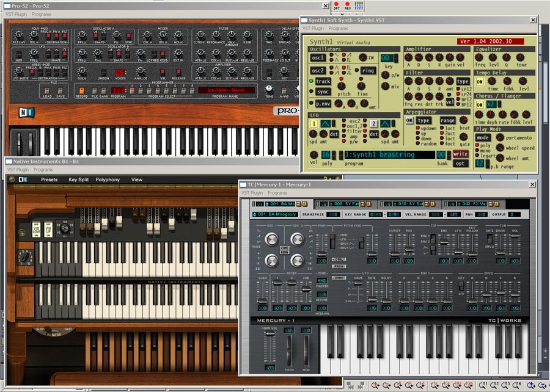
Task: Open Synth1 program selector Synth1 brastring
Action: coord(389,154)
